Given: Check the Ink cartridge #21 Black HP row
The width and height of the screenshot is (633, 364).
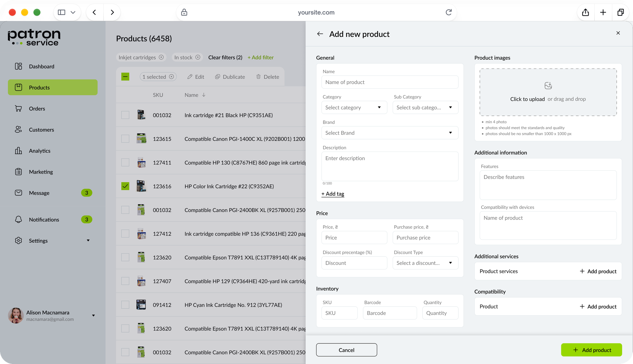Looking at the screenshot, I should pos(125,115).
